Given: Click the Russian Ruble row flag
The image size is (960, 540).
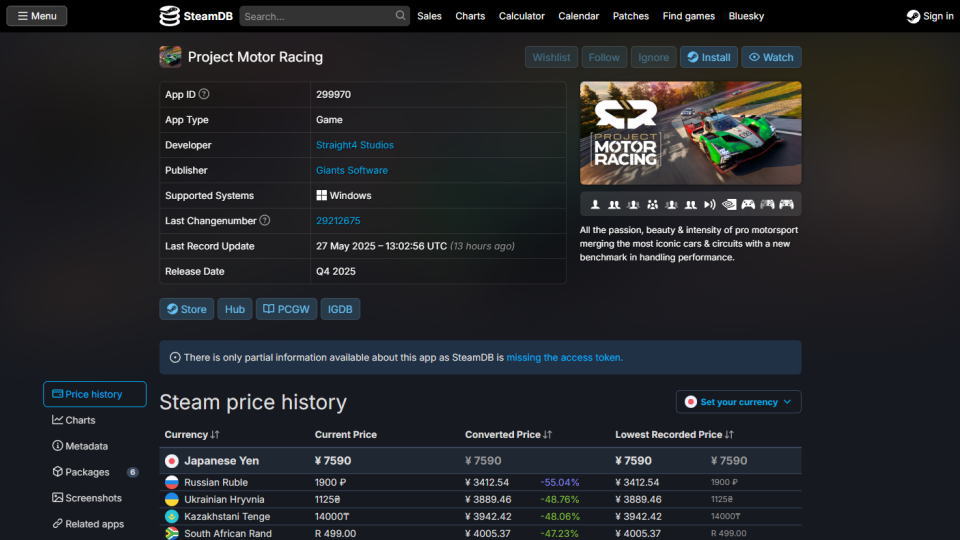Looking at the screenshot, I should 172,482.
